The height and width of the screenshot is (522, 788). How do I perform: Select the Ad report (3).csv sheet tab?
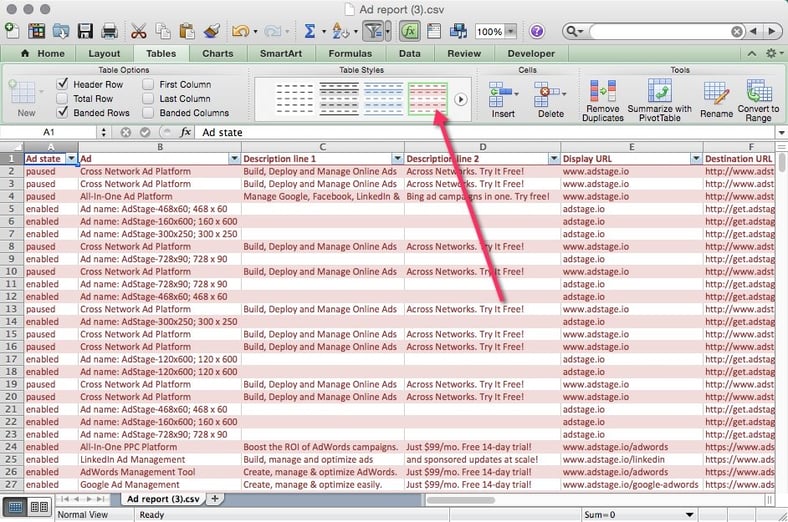(x=163, y=499)
